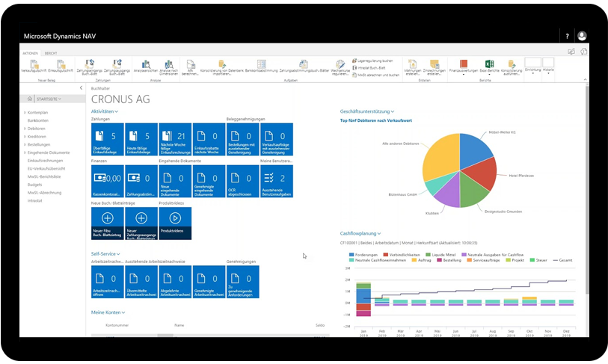Screen dimensions: 608x364
Task: Click Neuer Zahlungsausgangs Buch.-Blatteintrag tile
Action: pos(141,223)
